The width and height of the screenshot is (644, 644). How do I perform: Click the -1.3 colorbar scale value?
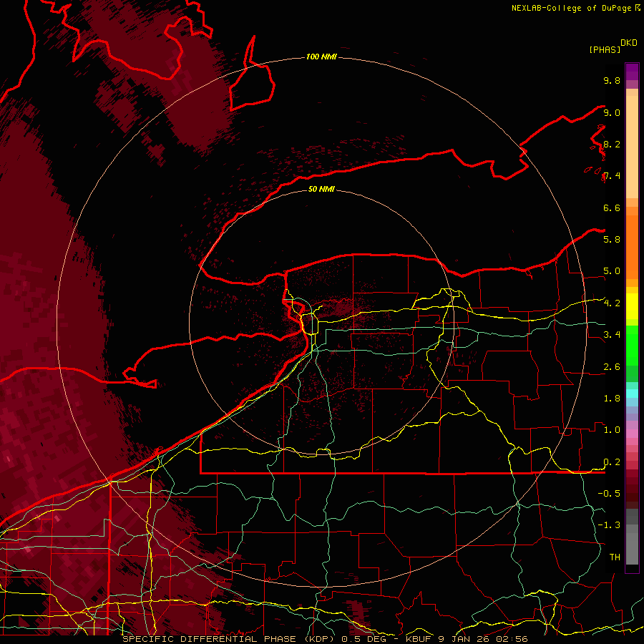point(609,525)
